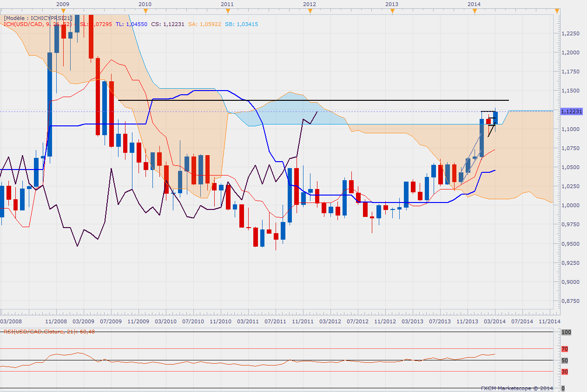Click the 0,9750 price axis label
This screenshot has height=392, width=587.
pos(570,224)
